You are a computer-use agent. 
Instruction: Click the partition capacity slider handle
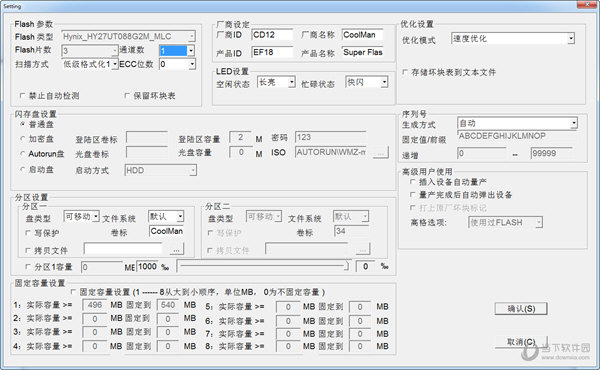(x=346, y=266)
